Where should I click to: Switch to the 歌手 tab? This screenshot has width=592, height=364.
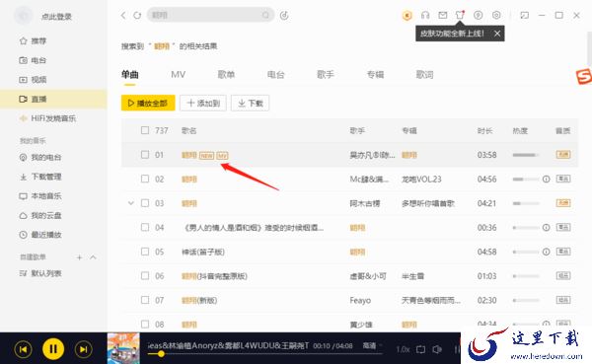pyautogui.click(x=326, y=74)
